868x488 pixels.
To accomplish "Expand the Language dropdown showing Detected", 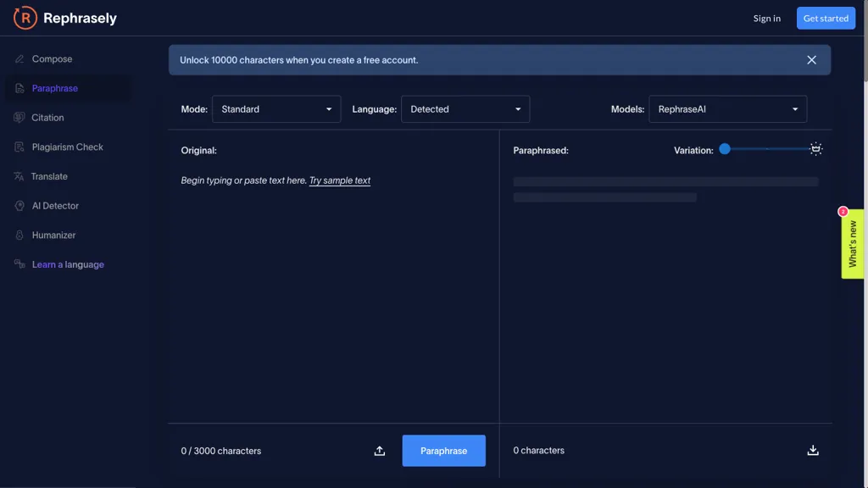I will 465,109.
